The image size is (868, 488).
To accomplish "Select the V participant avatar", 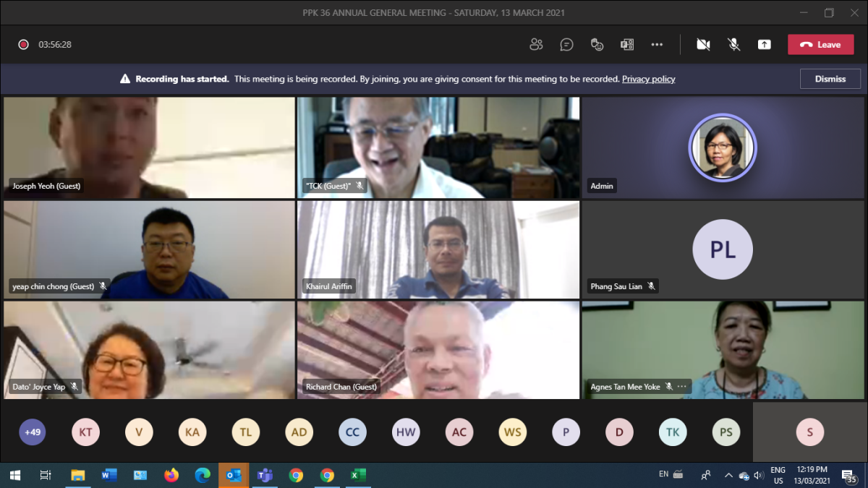I will point(139,432).
